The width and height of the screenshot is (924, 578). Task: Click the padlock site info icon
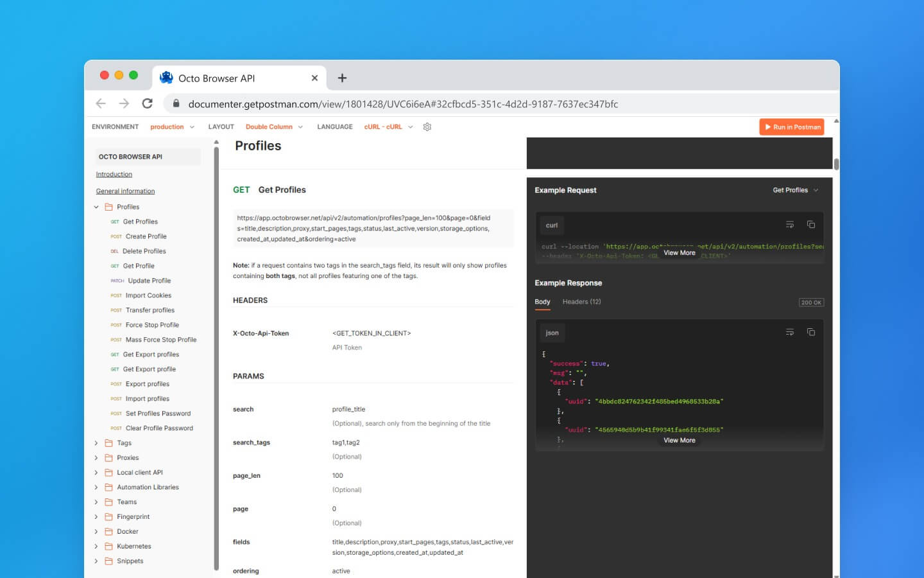click(176, 103)
